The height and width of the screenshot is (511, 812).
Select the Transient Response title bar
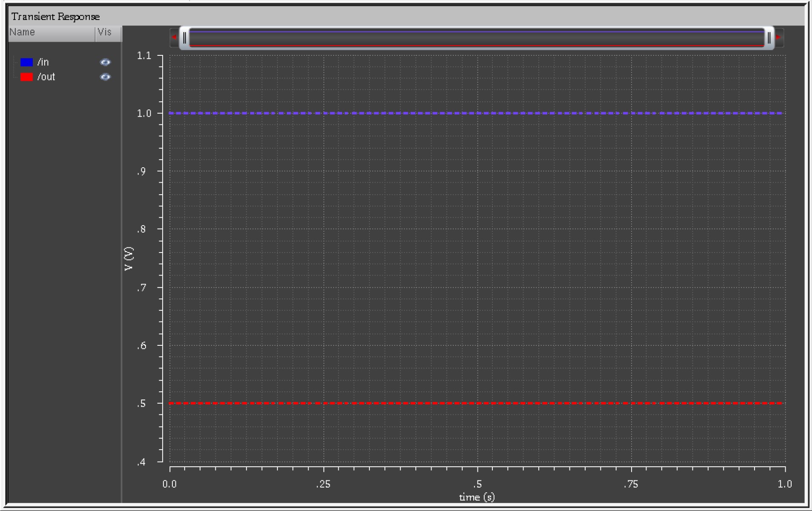pos(55,17)
